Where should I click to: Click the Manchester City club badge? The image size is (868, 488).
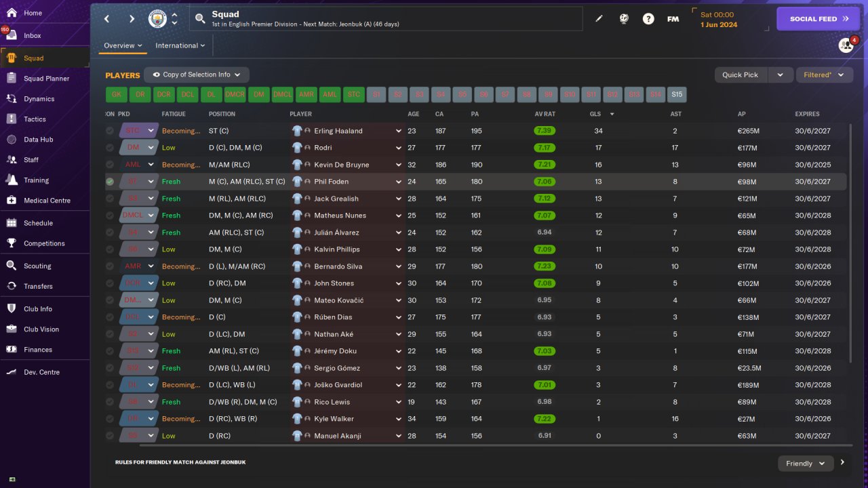157,19
